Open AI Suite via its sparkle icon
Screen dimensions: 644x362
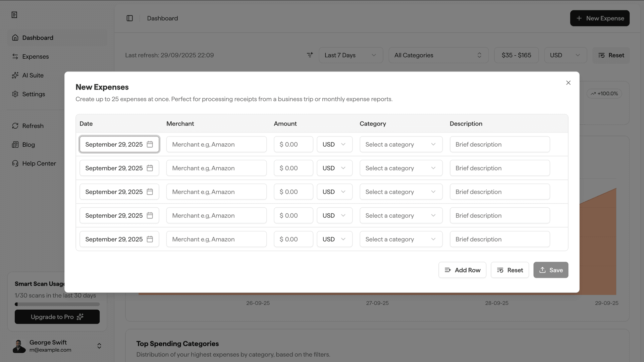[15, 75]
